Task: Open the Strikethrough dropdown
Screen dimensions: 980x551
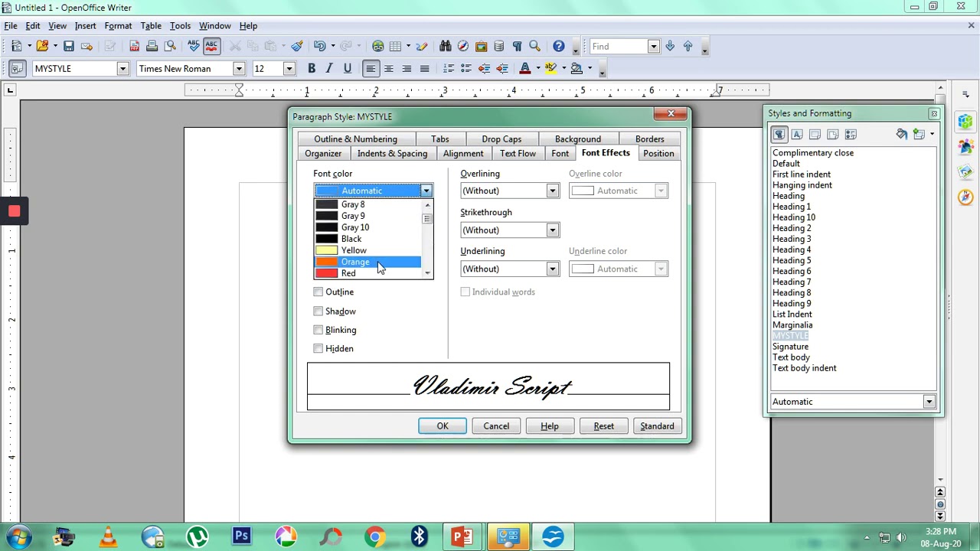Action: pyautogui.click(x=552, y=230)
